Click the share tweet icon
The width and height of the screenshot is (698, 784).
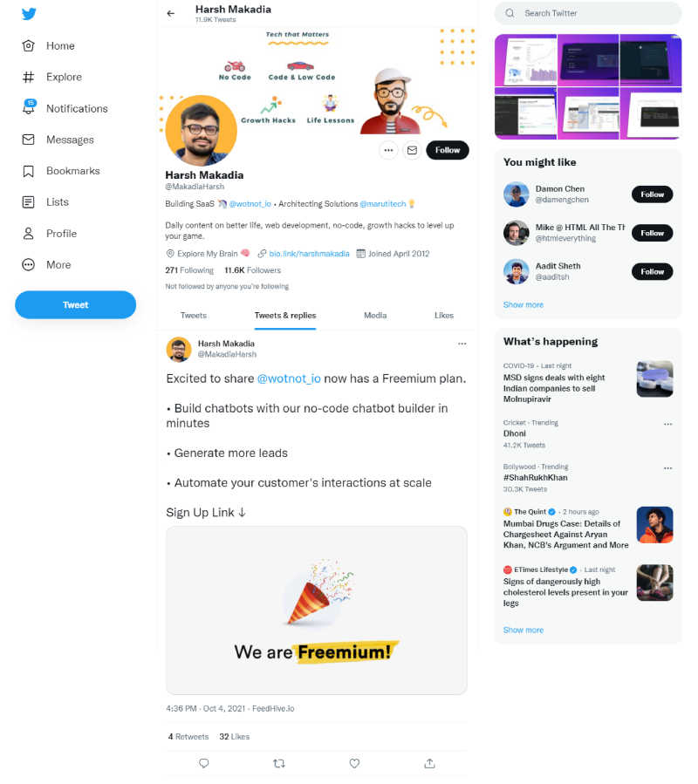(x=429, y=763)
